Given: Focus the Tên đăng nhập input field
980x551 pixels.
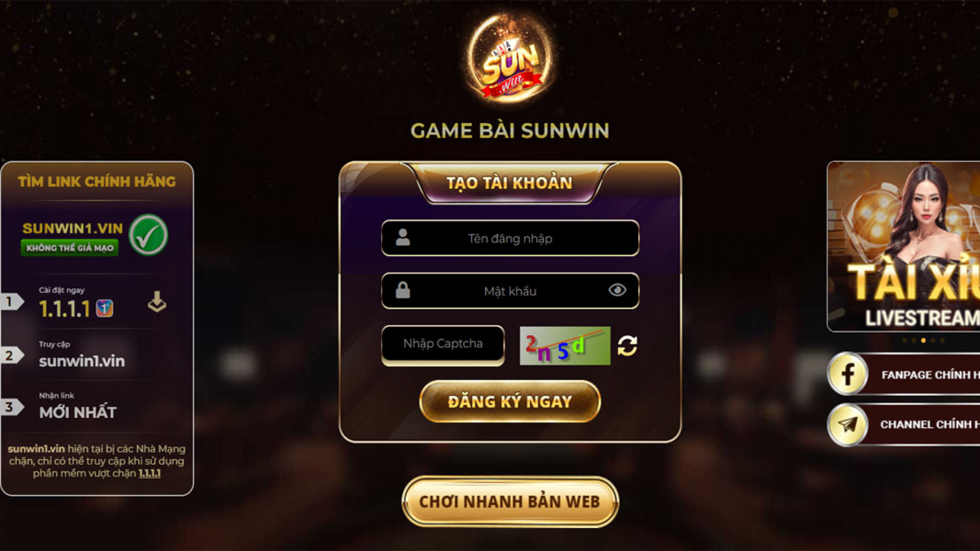Looking at the screenshot, I should 510,238.
